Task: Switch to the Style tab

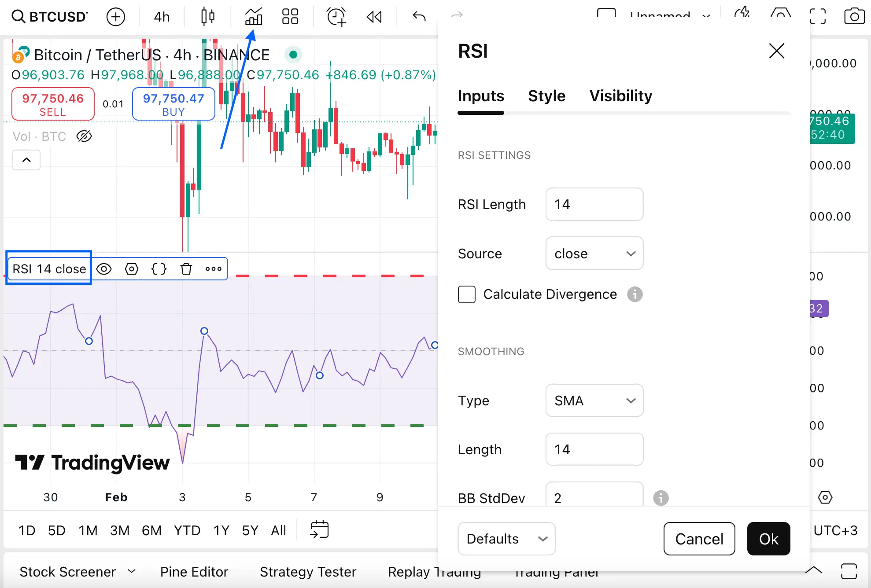Action: [546, 96]
